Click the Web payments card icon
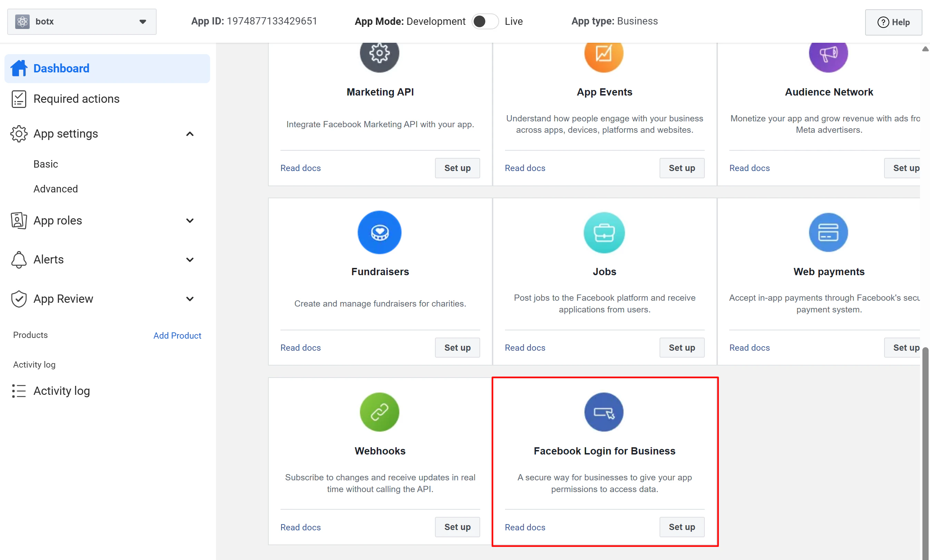Screen dimensions: 930x560 [x=829, y=232]
